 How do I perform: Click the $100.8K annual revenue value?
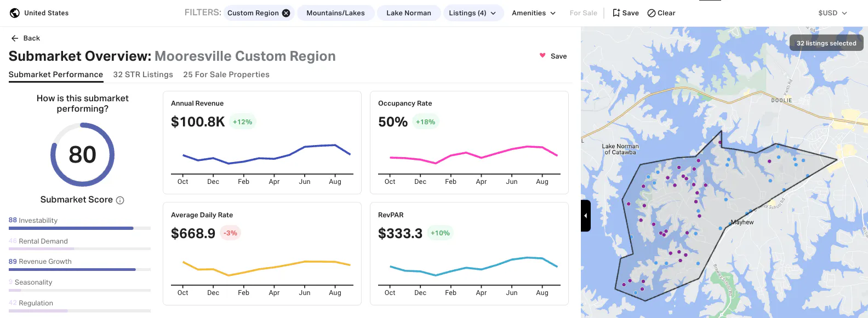[x=198, y=122]
